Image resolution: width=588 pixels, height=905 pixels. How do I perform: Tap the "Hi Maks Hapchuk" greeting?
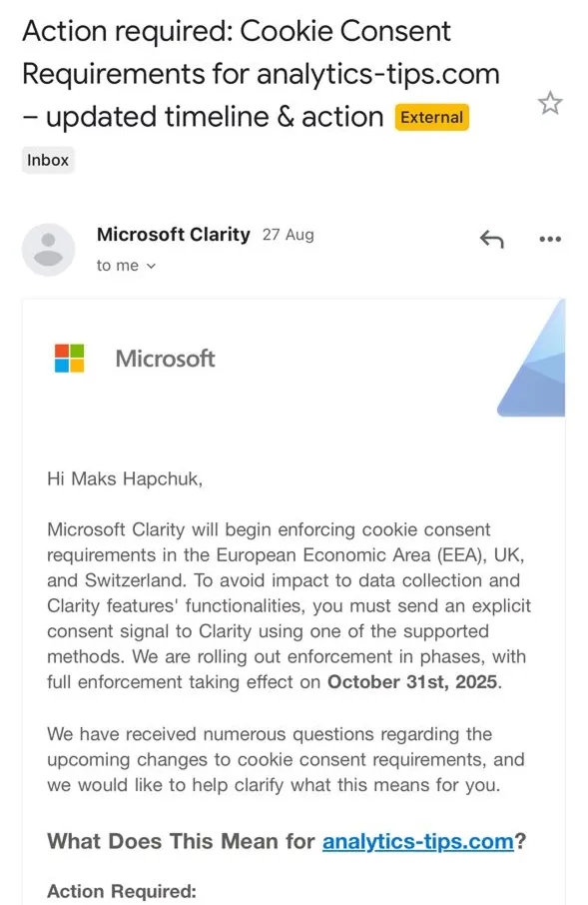point(125,479)
